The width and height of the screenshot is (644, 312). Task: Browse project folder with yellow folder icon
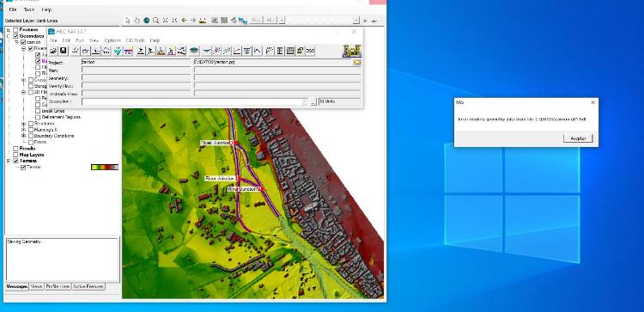tap(357, 62)
